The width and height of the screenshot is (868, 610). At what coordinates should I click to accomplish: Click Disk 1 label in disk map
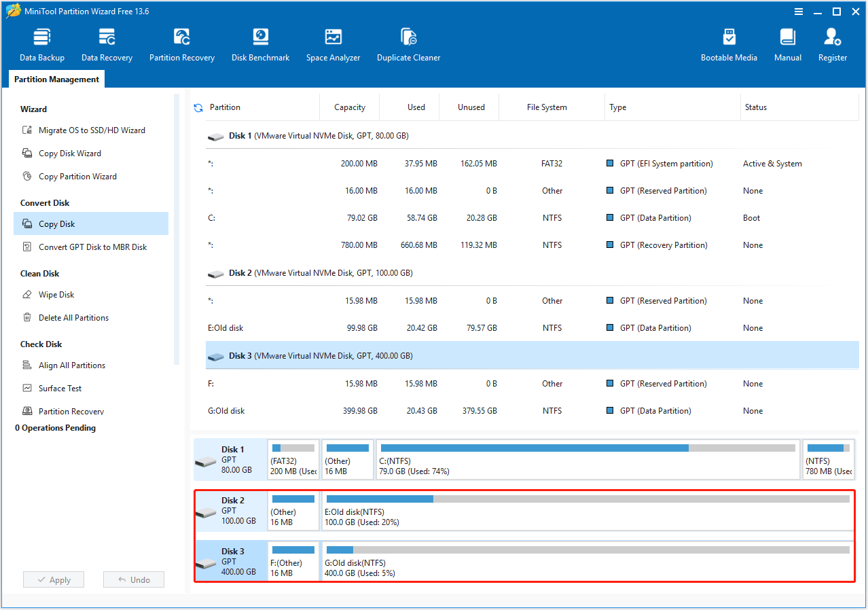(x=230, y=459)
